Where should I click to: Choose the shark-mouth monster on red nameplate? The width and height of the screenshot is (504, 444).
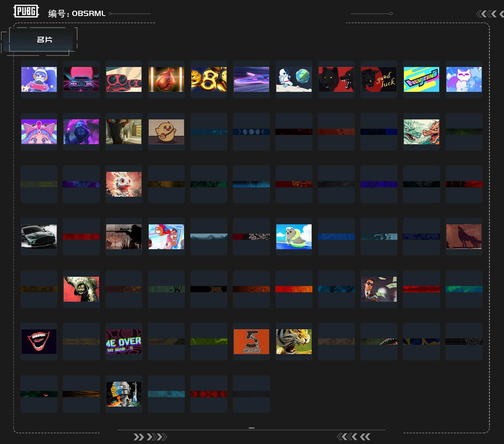pos(81,289)
